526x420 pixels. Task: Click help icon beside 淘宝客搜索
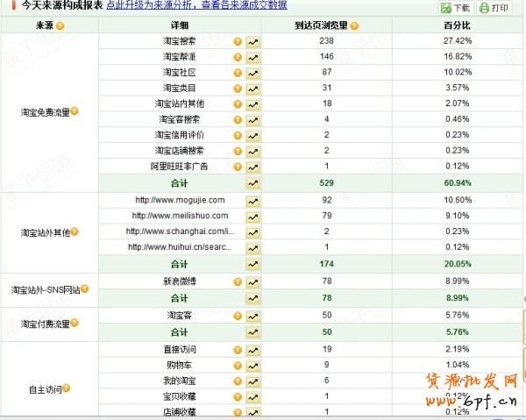click(x=238, y=120)
